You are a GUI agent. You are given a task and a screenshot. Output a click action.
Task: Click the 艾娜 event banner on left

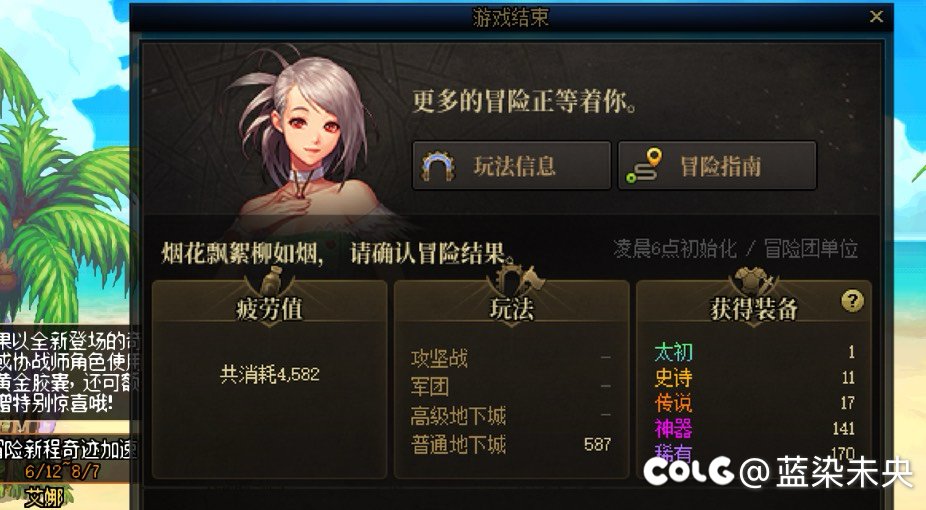(44, 497)
